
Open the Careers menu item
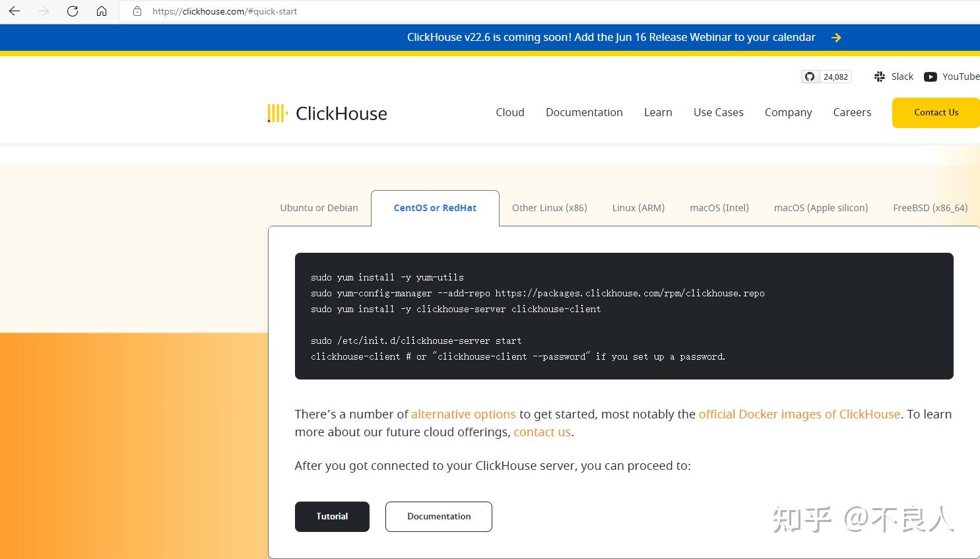(851, 112)
